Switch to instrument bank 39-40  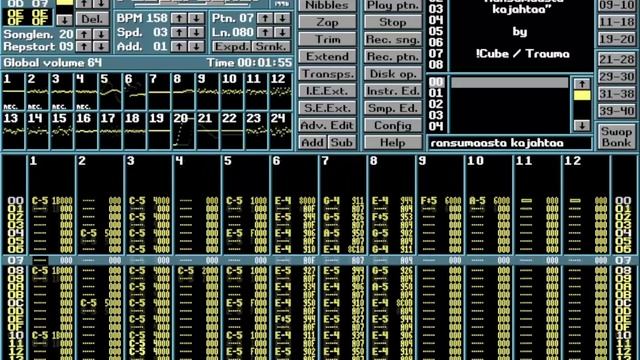coord(616,111)
